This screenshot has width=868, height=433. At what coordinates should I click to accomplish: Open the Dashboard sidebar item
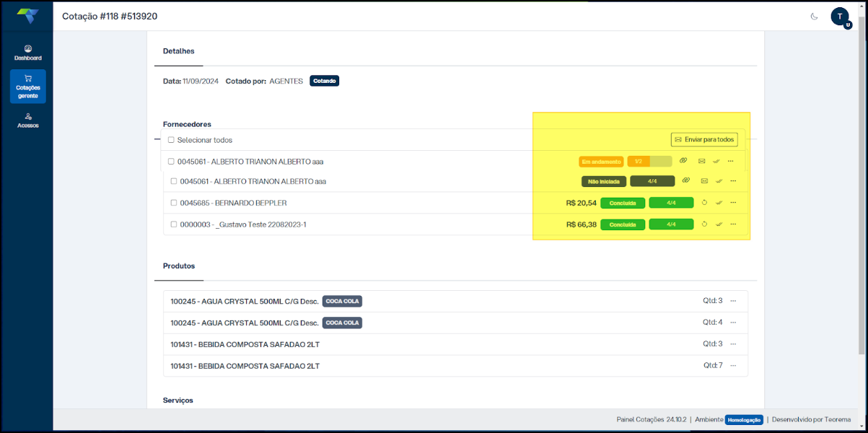pos(28,53)
